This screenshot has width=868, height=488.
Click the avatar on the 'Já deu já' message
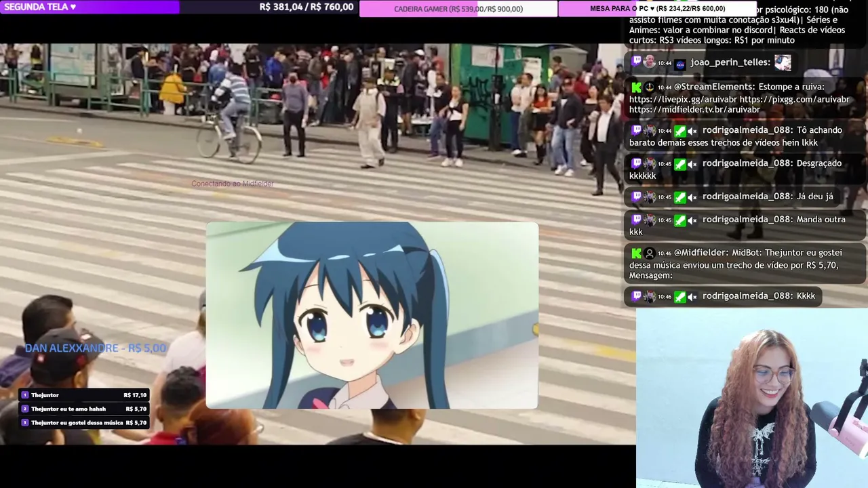(x=650, y=197)
